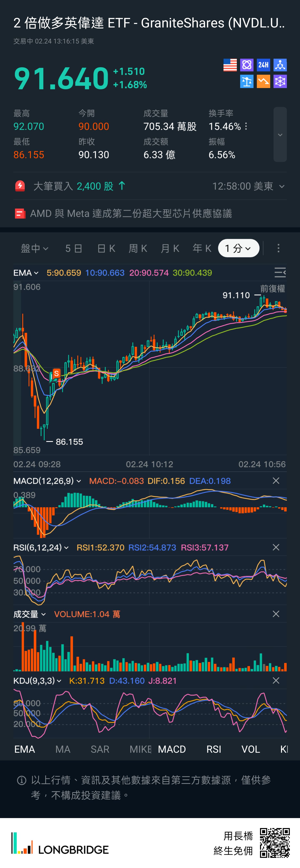The width and height of the screenshot is (300, 868).
Task: Open the 1分 interval dropdown
Action: [238, 248]
